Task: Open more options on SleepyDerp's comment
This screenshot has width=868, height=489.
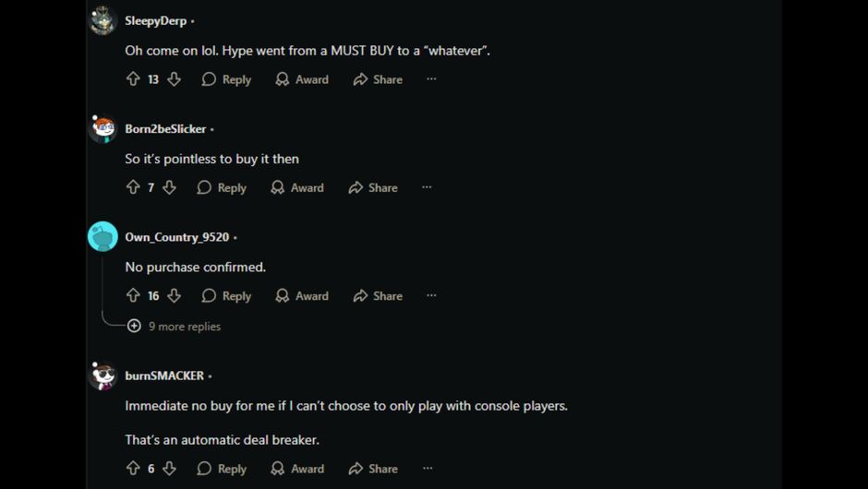Action: [x=431, y=79]
